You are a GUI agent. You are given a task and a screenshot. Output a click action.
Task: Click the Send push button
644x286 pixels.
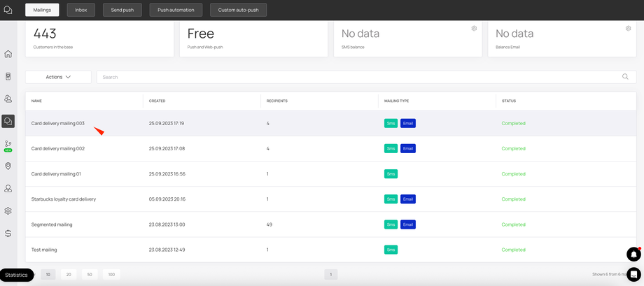pos(122,10)
